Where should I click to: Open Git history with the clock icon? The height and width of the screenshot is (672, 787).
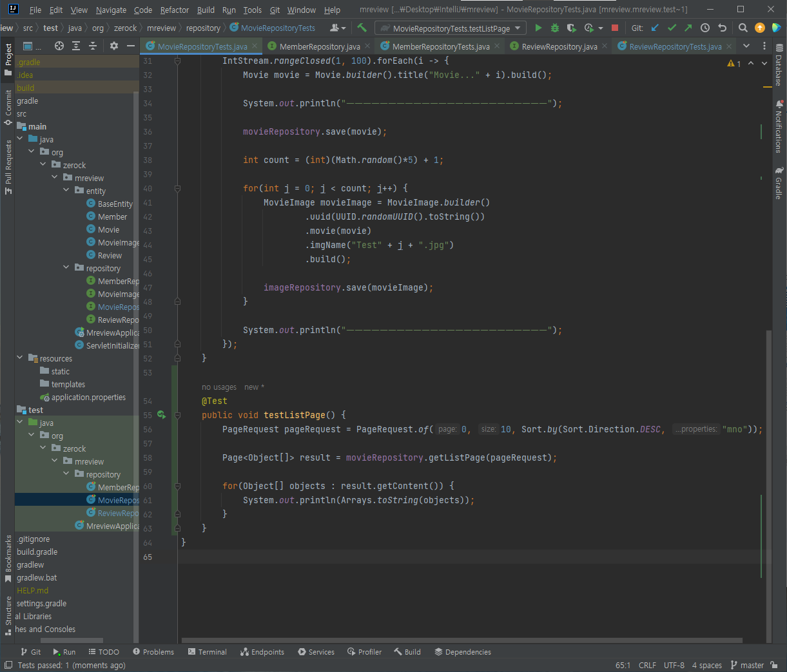coord(705,28)
